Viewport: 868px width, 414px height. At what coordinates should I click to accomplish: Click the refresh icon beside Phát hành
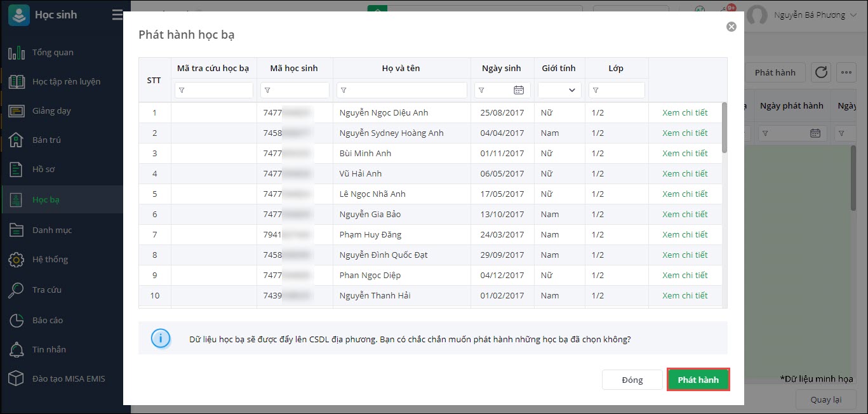click(821, 72)
